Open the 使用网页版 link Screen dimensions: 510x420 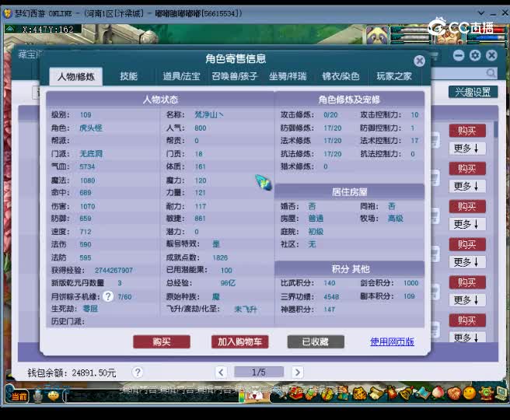392,342
